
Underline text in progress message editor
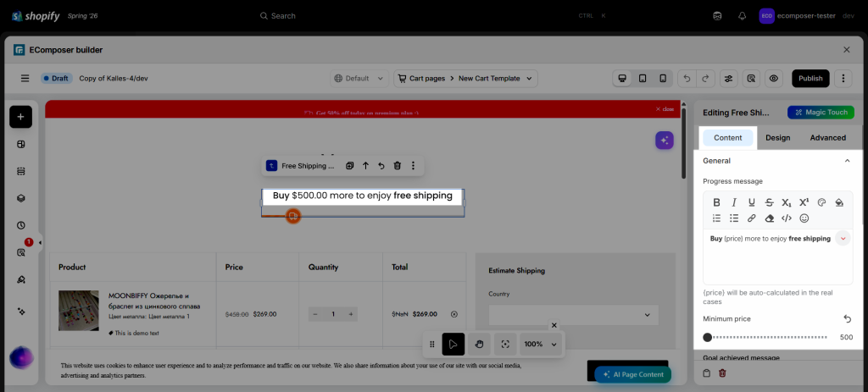click(751, 202)
